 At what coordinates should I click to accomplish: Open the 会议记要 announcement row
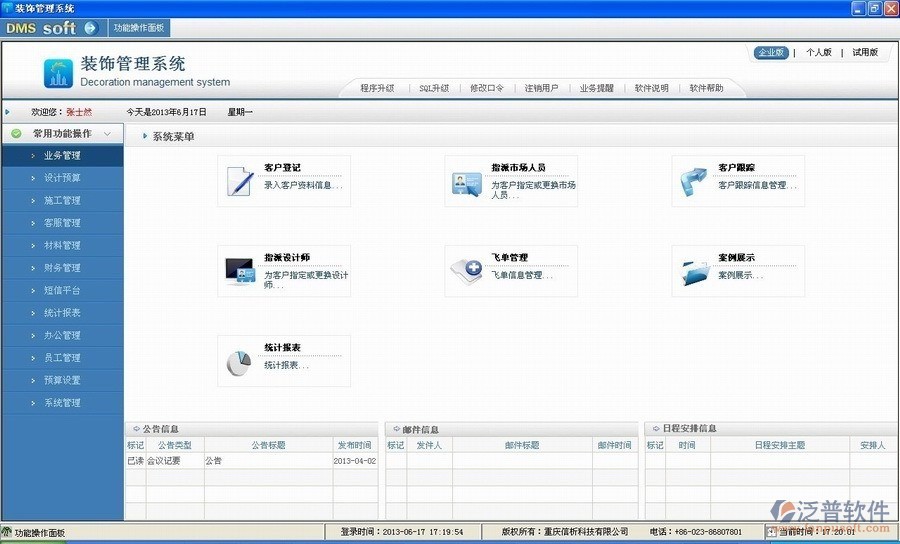pyautogui.click(x=165, y=461)
